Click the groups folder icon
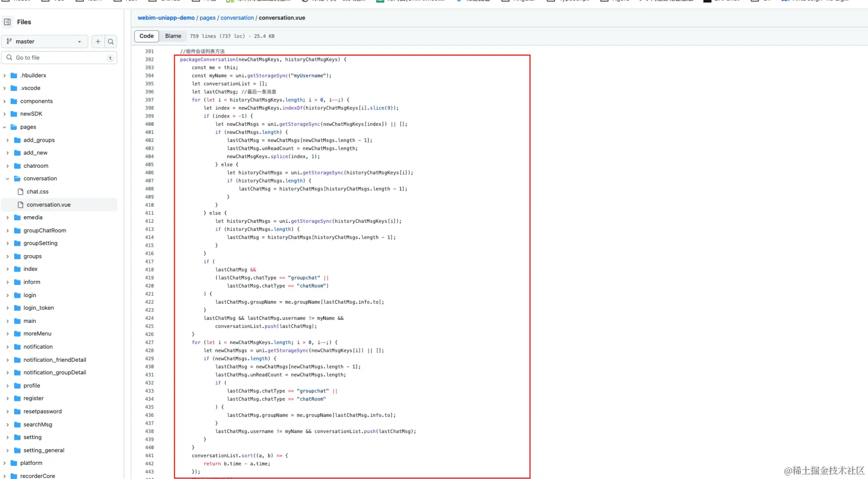 pos(17,256)
